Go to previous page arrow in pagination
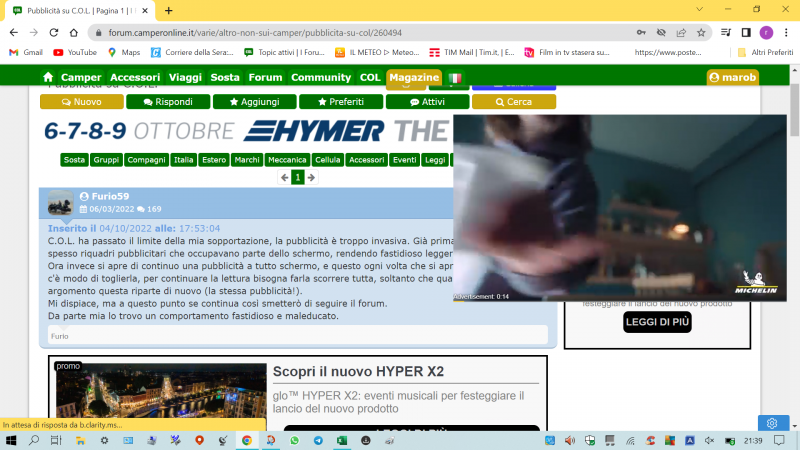The height and width of the screenshot is (450, 800). (x=285, y=178)
